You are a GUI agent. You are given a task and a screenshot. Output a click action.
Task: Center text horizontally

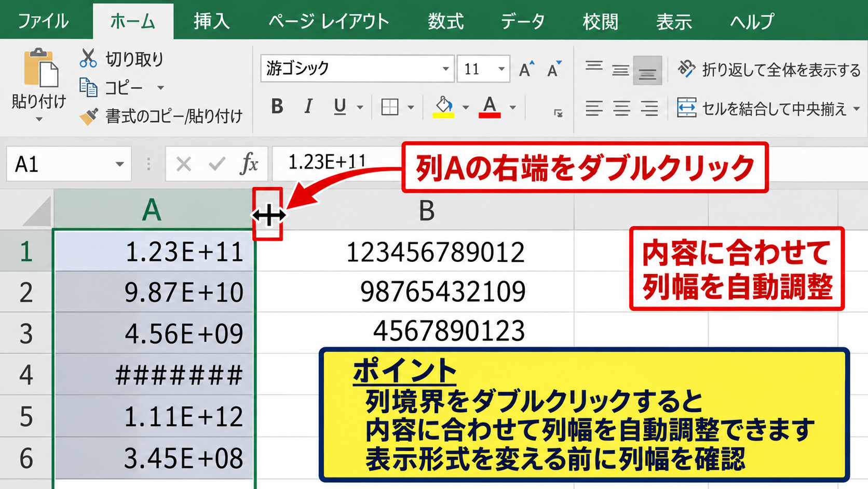(x=622, y=108)
